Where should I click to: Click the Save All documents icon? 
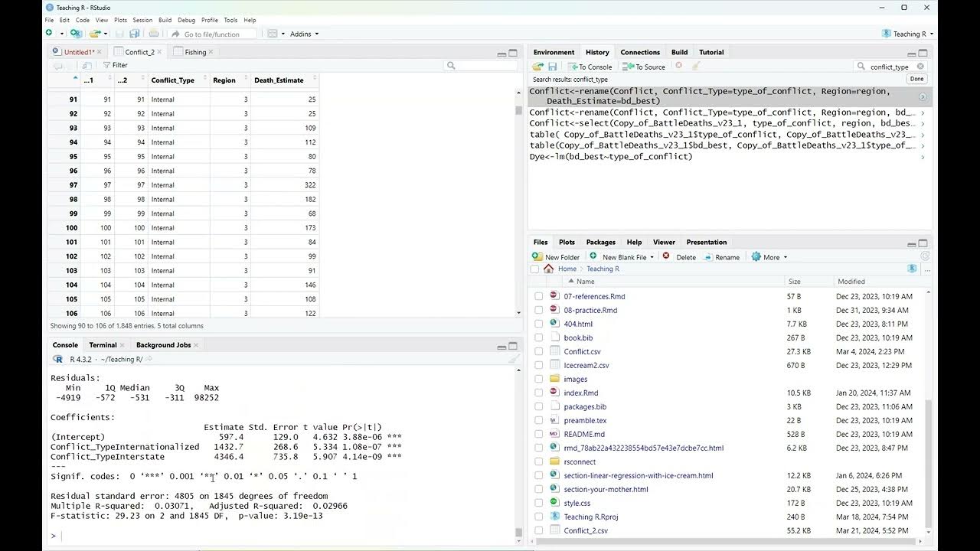point(135,34)
